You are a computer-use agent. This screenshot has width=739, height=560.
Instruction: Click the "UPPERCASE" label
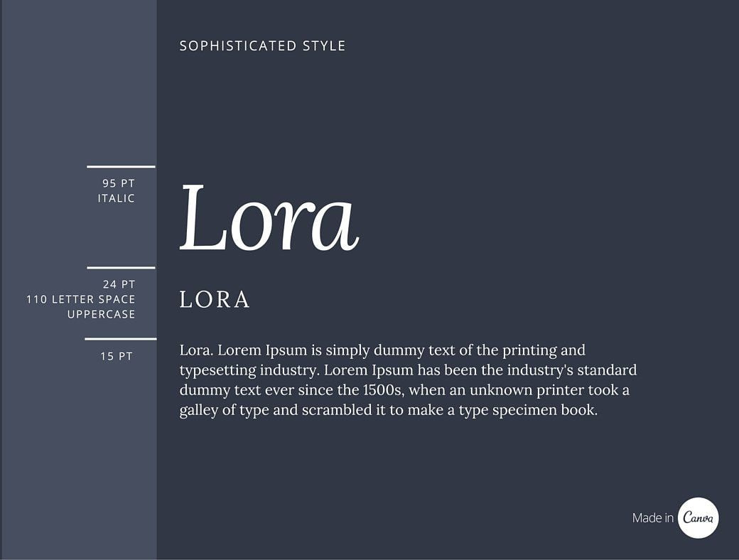click(x=101, y=314)
